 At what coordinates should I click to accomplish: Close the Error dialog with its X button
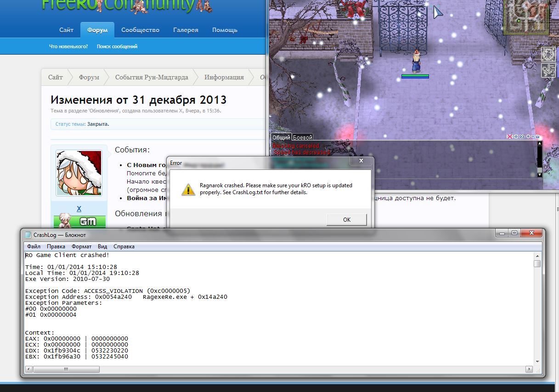pos(361,161)
